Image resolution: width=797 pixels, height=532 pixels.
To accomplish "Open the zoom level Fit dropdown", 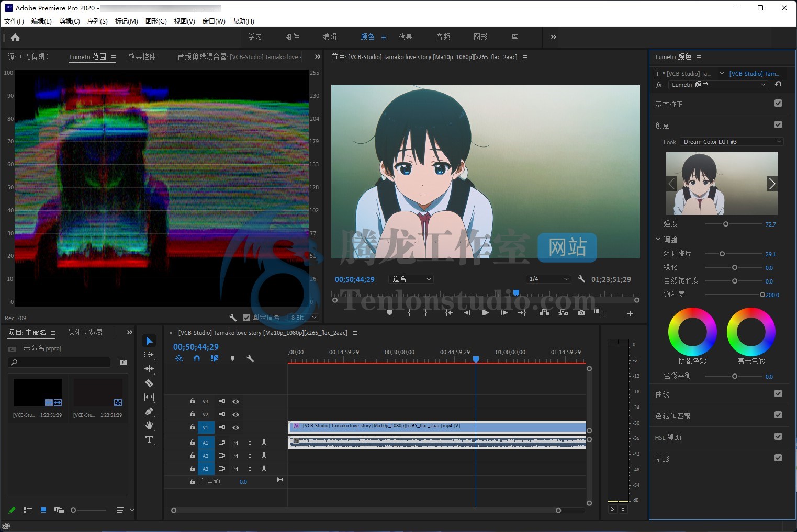I will [411, 279].
